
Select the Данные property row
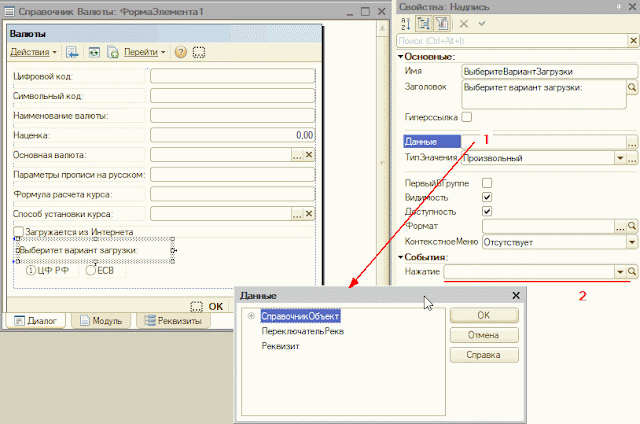[432, 142]
